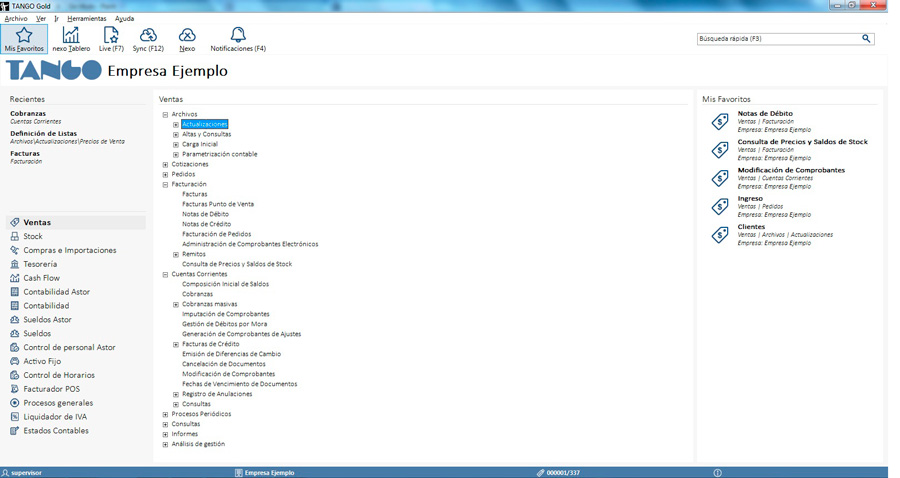Open favorite Consulta de Precios y Saldos de Stock
Image resolution: width=900 pixels, height=478 pixels.
coord(802,142)
